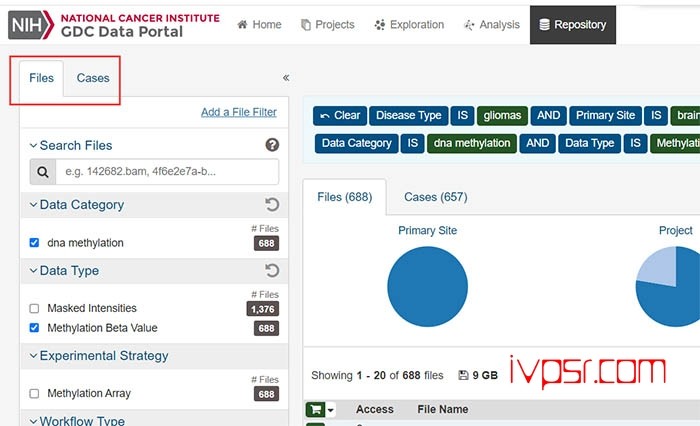
Task: Open the Cases (657) results tab
Action: tap(436, 197)
